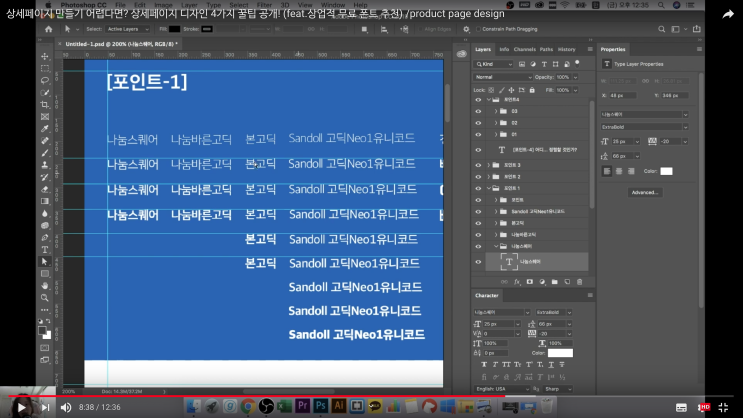Switch to the History tab
This screenshot has height=418, width=743.
(x=566, y=49)
